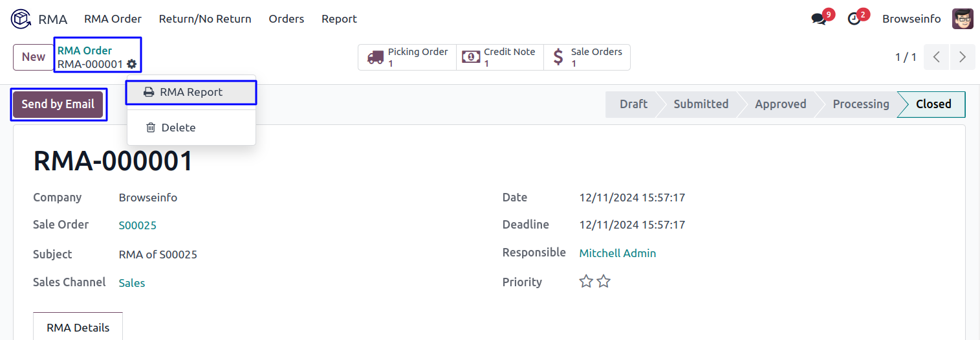The height and width of the screenshot is (340, 980).
Task: Open the Report menu
Action: click(339, 19)
